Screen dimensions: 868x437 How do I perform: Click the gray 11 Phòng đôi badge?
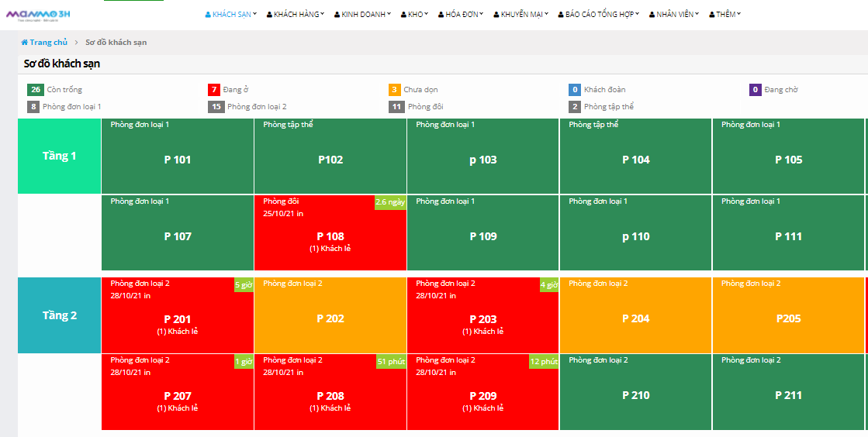click(396, 107)
